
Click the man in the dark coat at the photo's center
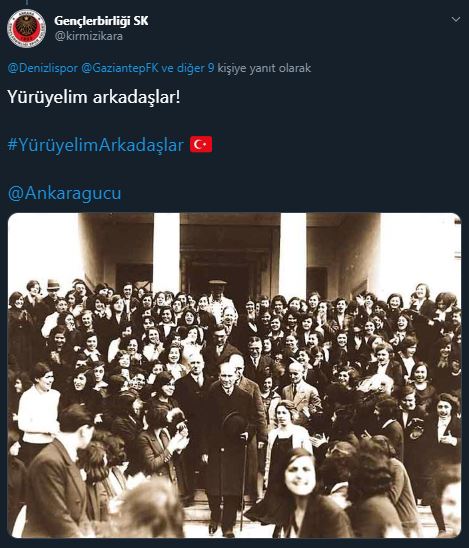pyautogui.click(x=227, y=437)
